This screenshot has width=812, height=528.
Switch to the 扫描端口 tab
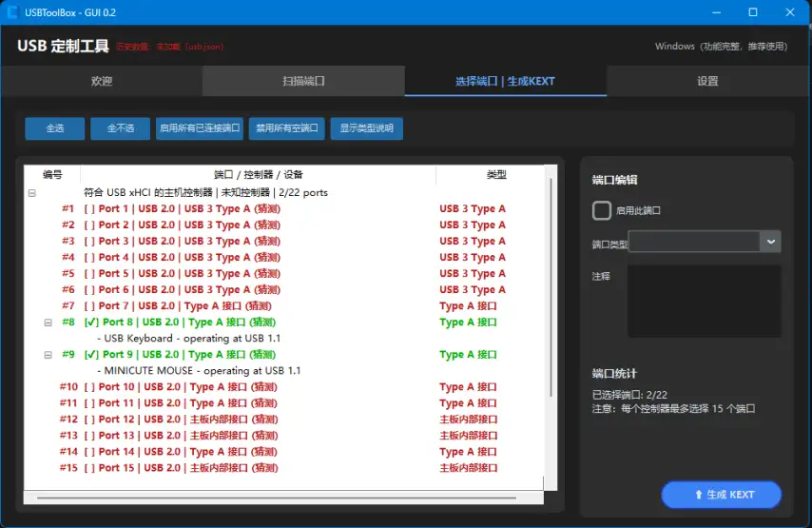tap(303, 82)
